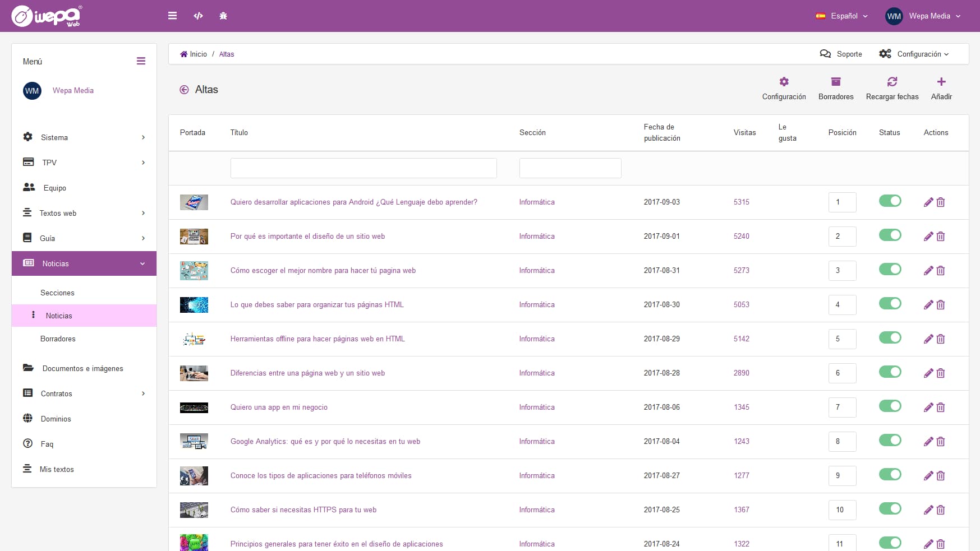Toggle status of position 1 article

tap(890, 201)
